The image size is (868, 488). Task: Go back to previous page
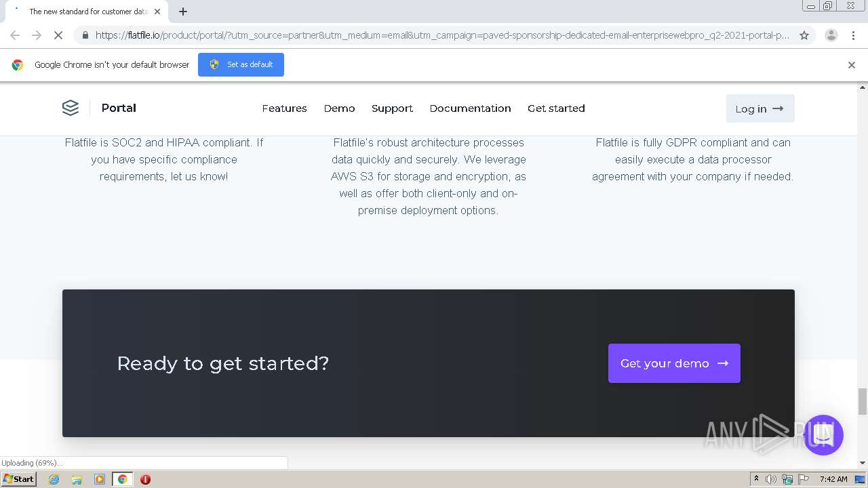pos(15,35)
